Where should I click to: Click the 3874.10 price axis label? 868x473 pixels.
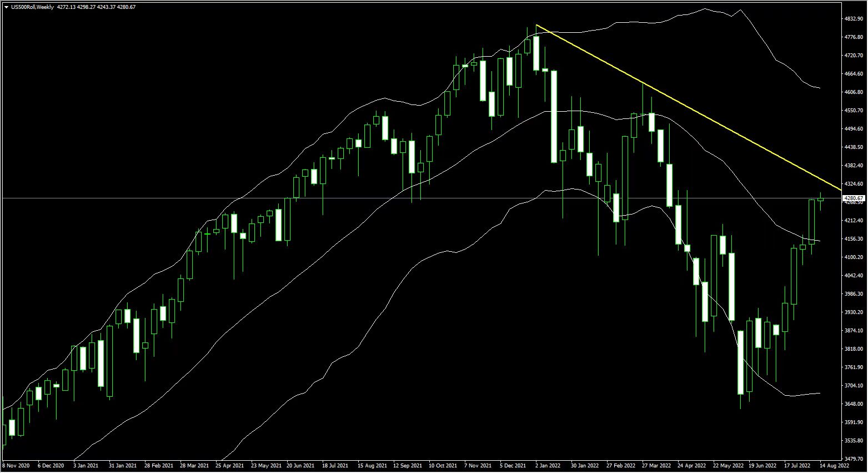pos(852,331)
